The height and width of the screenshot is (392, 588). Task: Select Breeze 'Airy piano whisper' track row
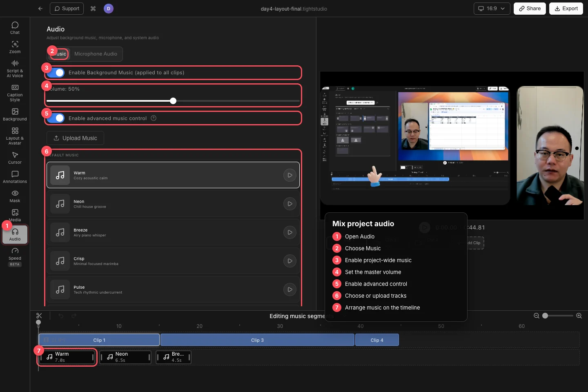[173, 232]
